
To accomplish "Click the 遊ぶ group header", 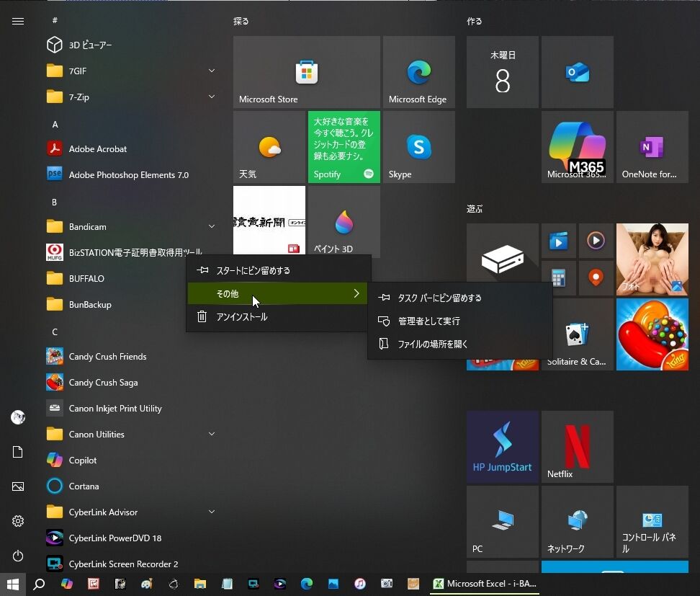I will (475, 209).
